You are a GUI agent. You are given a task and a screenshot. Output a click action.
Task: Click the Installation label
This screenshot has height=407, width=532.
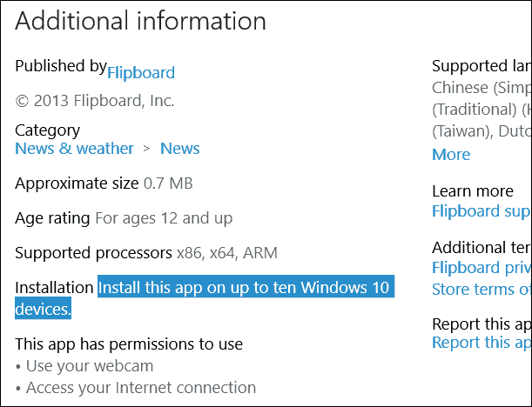(54, 288)
